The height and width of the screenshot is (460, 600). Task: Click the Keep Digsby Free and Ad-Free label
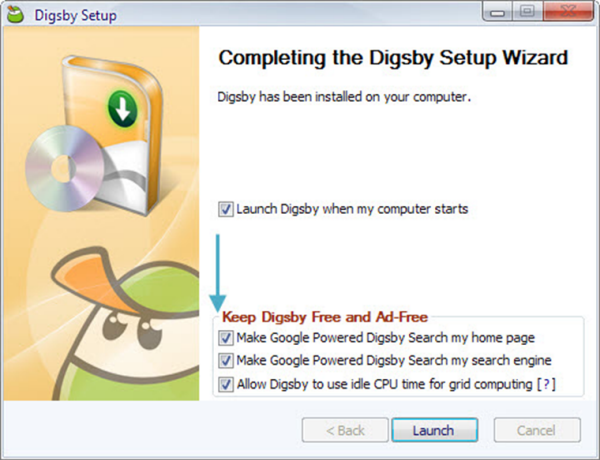click(311, 317)
